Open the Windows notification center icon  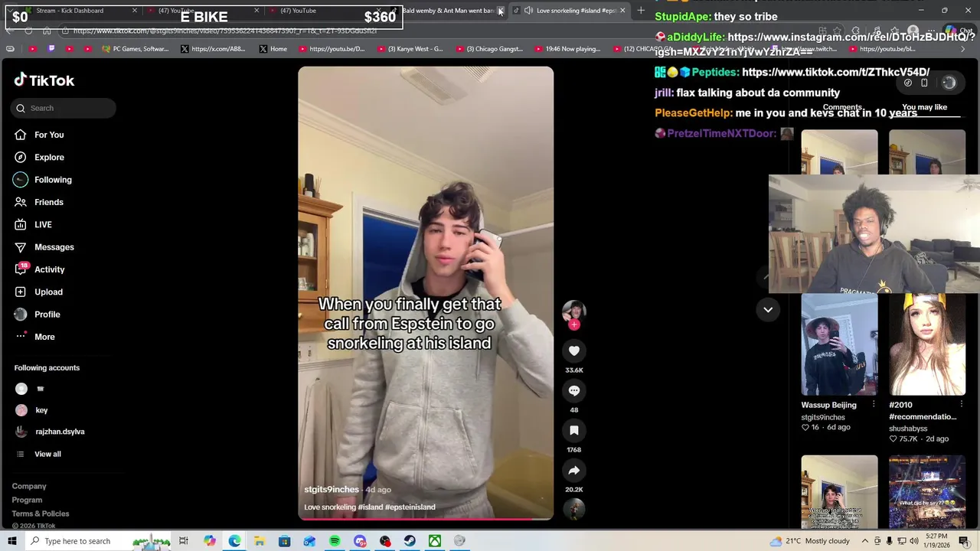coord(964,541)
